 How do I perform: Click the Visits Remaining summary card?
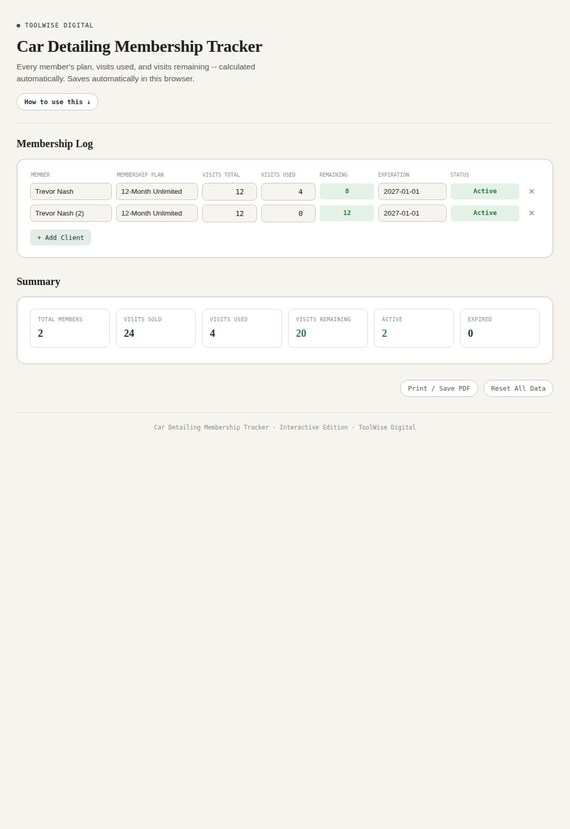point(328,328)
